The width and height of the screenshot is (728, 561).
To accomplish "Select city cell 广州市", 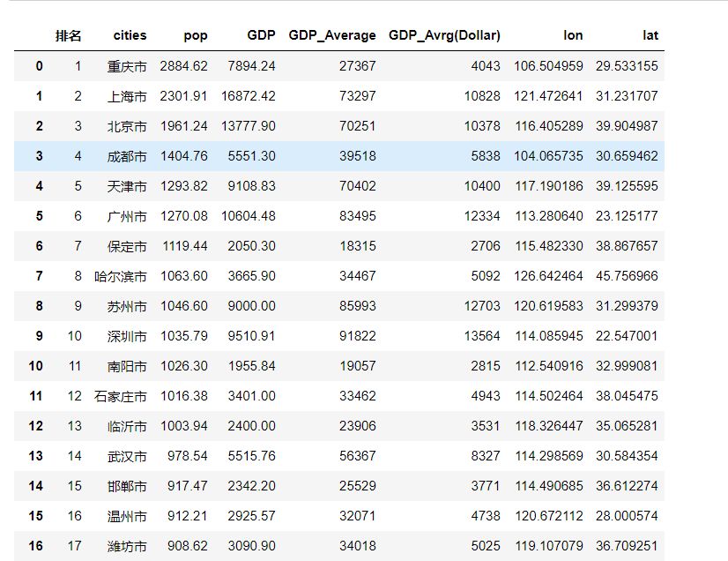I will [x=127, y=216].
